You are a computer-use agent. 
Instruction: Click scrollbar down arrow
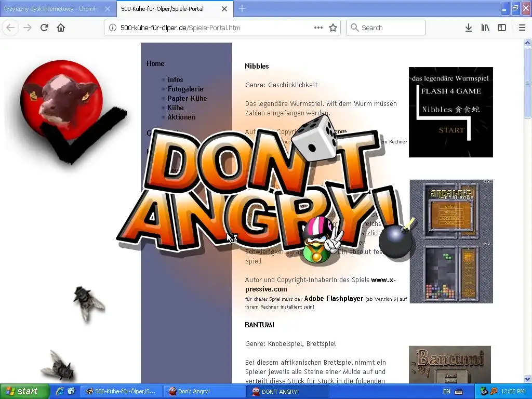pos(527,379)
